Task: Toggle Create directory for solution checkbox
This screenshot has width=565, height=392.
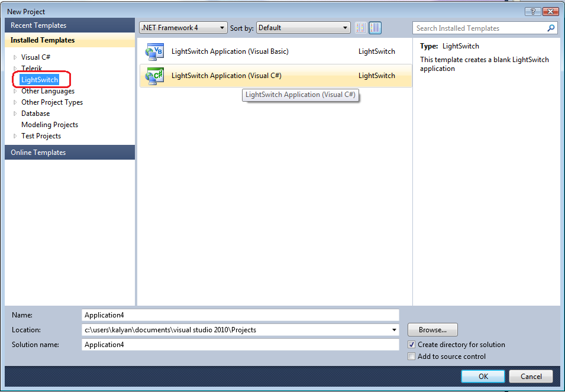Action: coord(411,345)
